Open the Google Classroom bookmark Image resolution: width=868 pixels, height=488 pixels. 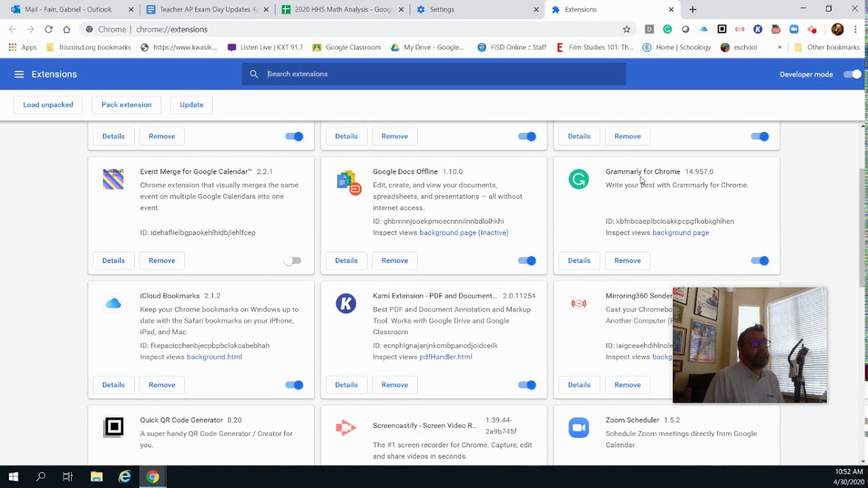(x=347, y=47)
